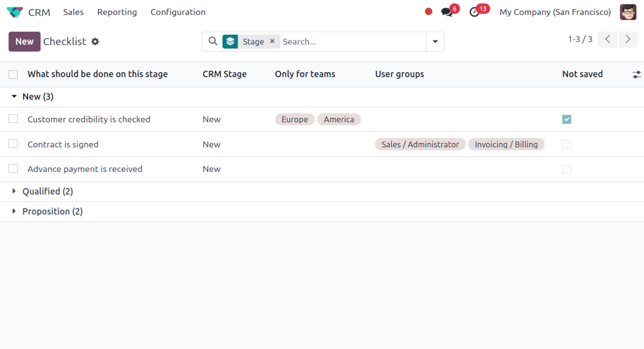Click into the Search input field
This screenshot has width=644, height=349.
click(352, 42)
